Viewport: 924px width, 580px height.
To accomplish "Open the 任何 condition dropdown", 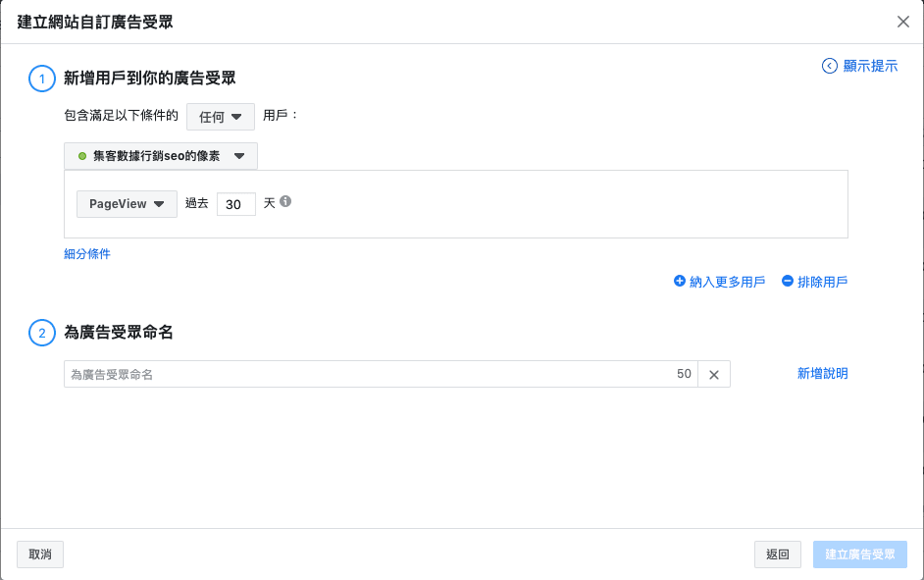I will point(221,117).
